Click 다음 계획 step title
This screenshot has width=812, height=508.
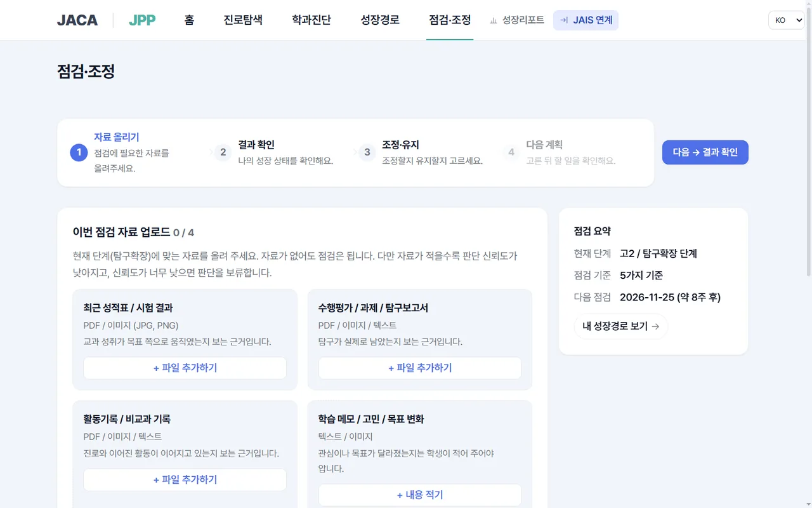544,145
